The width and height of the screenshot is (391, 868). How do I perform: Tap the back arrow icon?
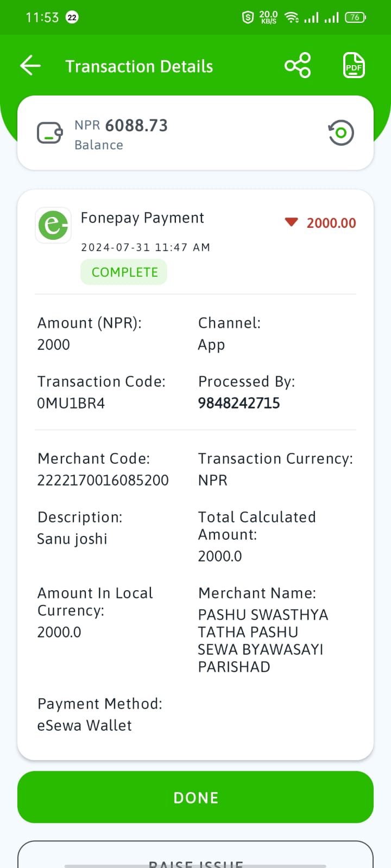30,66
